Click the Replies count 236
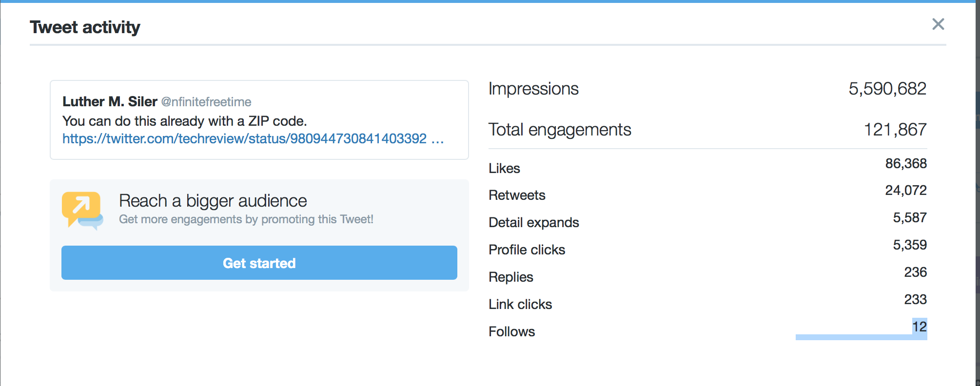Viewport: 980px width, 386px height. pyautogui.click(x=915, y=272)
